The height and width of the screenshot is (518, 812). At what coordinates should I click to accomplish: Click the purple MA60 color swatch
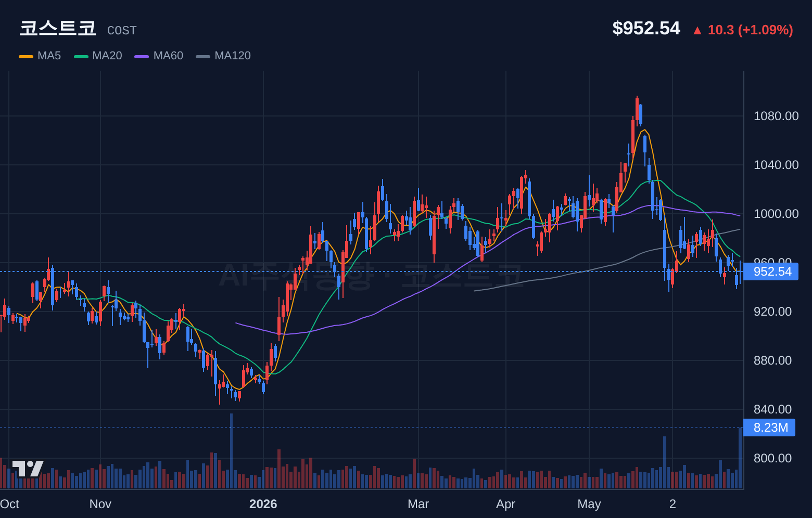(x=142, y=56)
